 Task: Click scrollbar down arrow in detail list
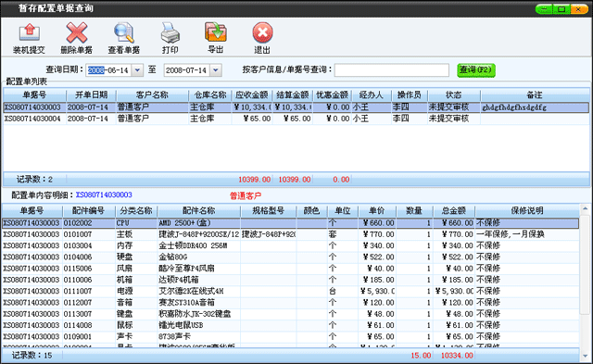(585, 356)
